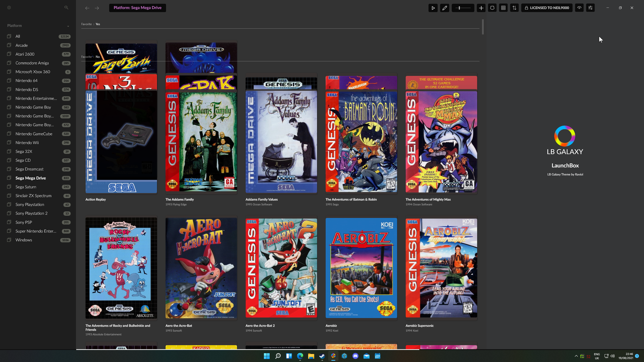644x362 pixels.
Task: Click the '1994 Koei' subtitle text
Action: [x=412, y=331]
